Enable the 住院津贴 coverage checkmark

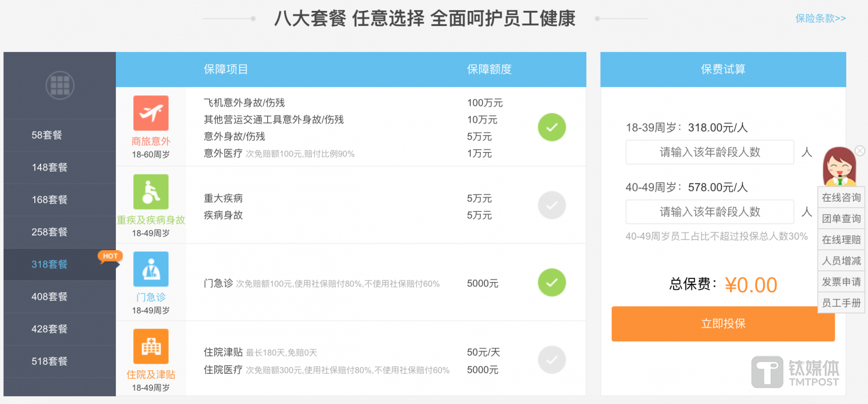(551, 360)
